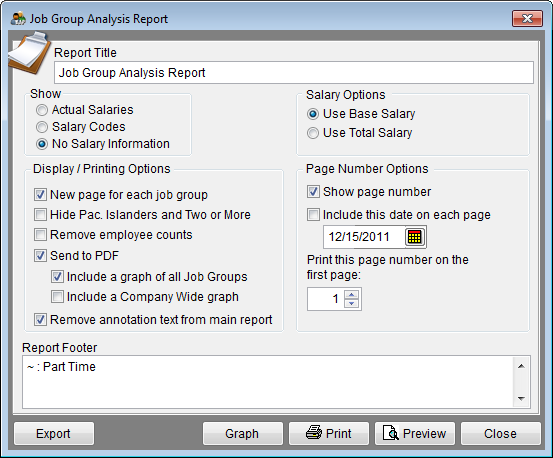Click the Export button

[54, 433]
